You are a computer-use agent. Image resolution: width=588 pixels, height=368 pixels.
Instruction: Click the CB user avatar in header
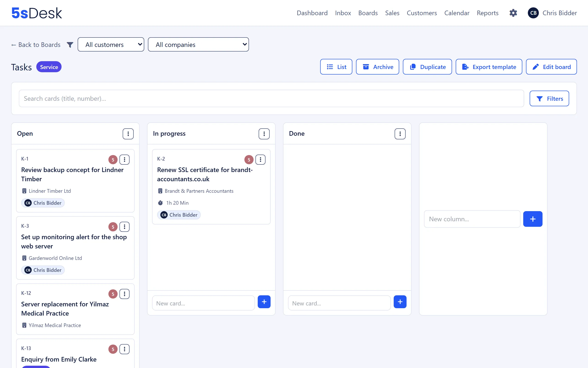[533, 13]
